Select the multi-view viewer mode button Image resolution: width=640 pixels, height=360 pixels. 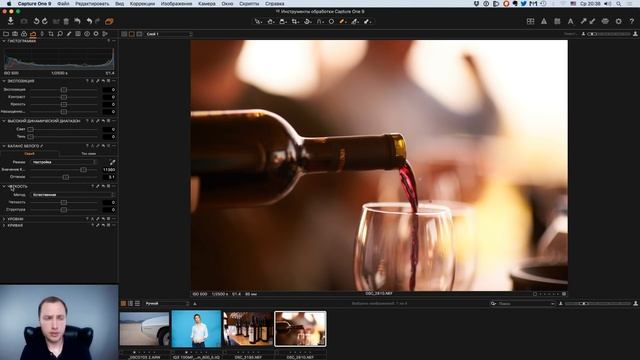pos(124,34)
